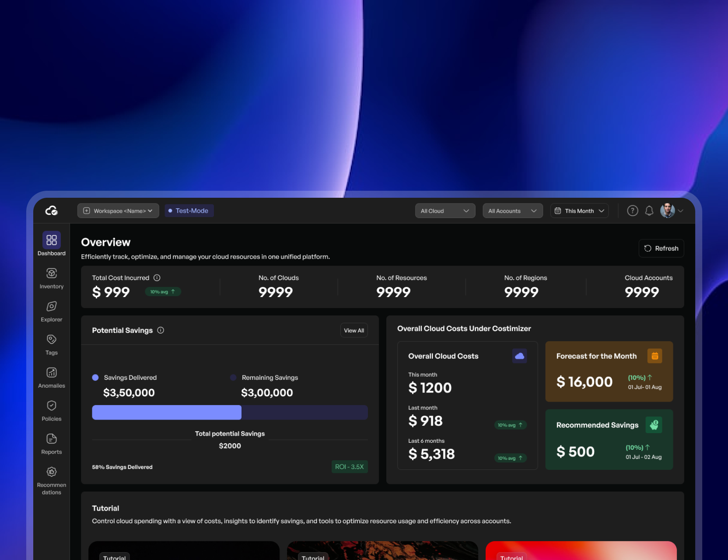Click the help question mark icon
Screen dimensions: 728x560
[632, 211]
